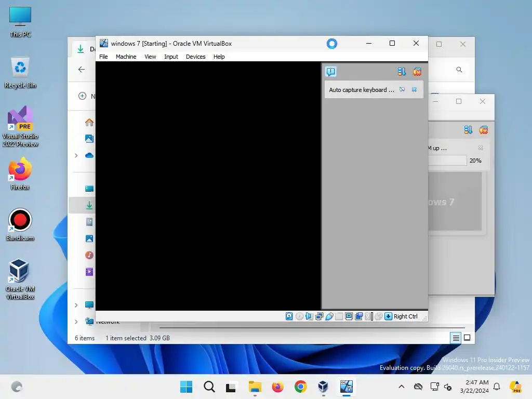
Task: Select the Downloads tab in File Explorer
Action: 84,49
